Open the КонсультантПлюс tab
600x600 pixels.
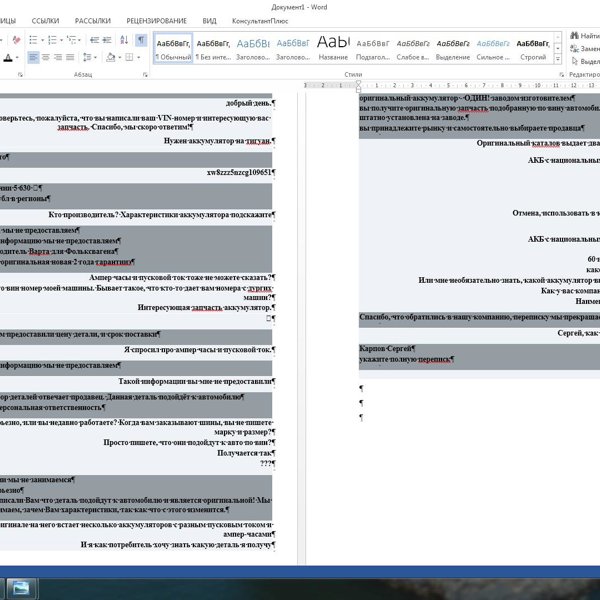pyautogui.click(x=260, y=21)
